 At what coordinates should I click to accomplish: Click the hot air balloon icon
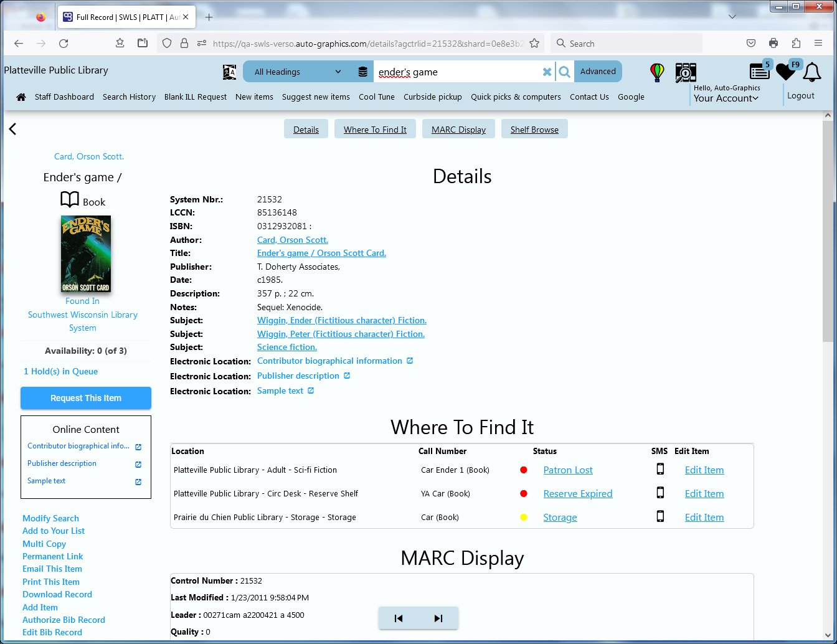[x=657, y=72]
